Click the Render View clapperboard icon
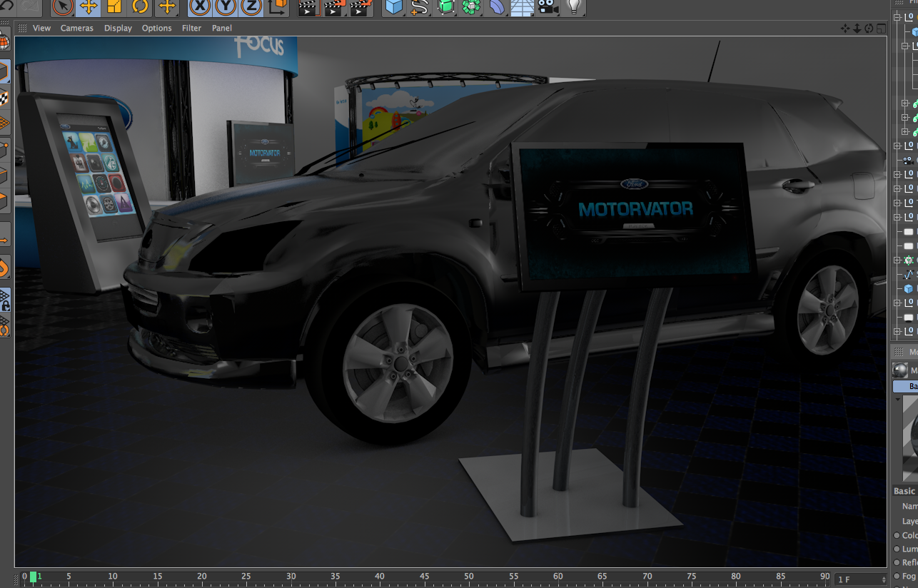The height and width of the screenshot is (588, 918). click(308, 8)
